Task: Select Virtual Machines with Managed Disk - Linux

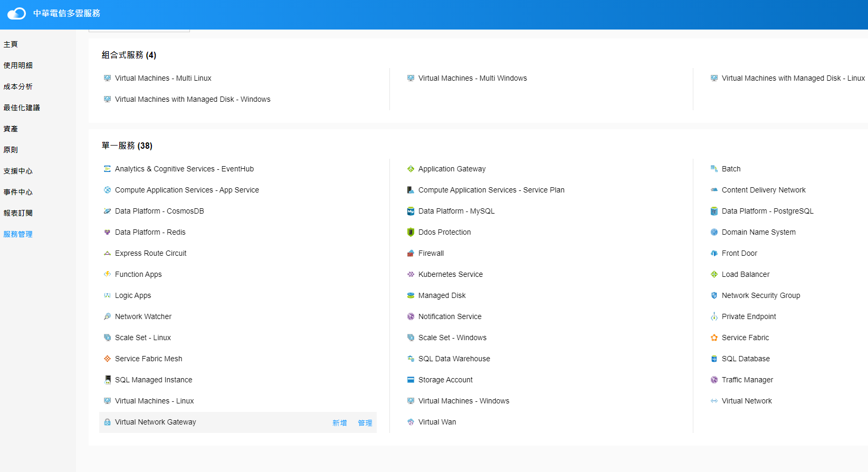Action: tap(793, 78)
